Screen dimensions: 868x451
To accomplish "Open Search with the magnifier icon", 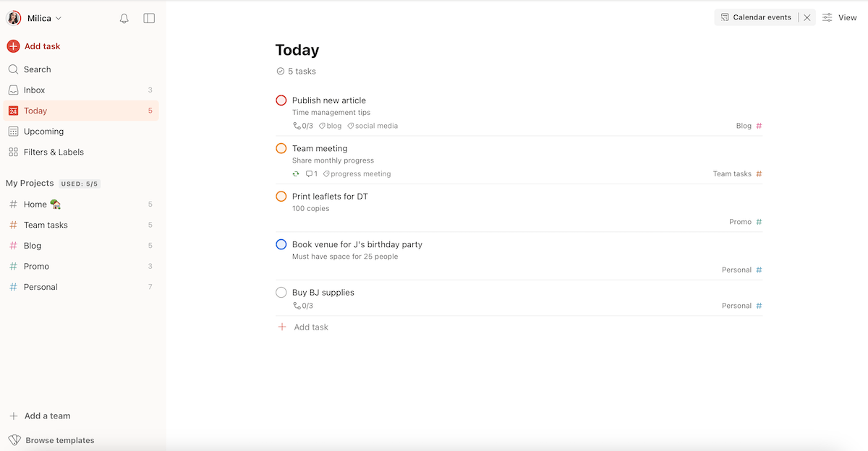I will tap(14, 69).
